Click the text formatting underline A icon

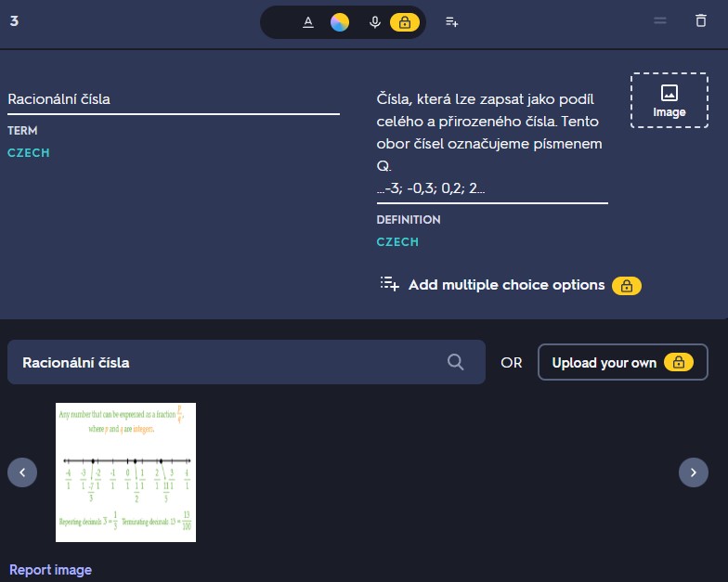click(308, 22)
